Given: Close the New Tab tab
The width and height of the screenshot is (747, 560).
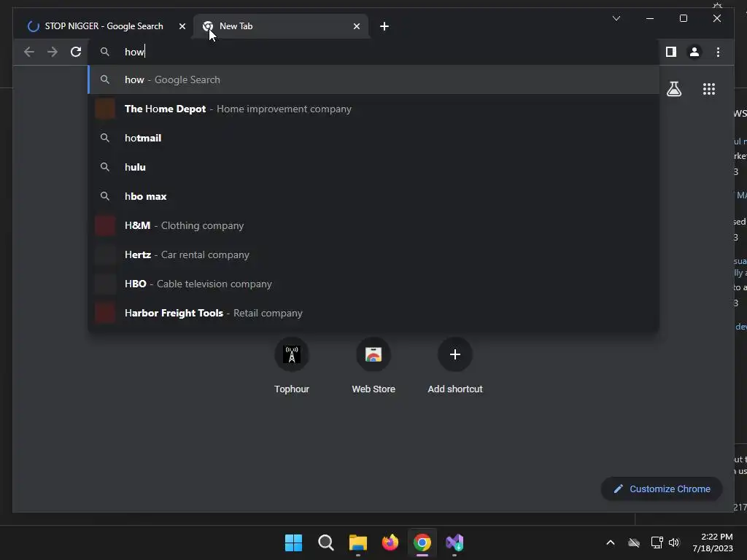Looking at the screenshot, I should [x=356, y=26].
